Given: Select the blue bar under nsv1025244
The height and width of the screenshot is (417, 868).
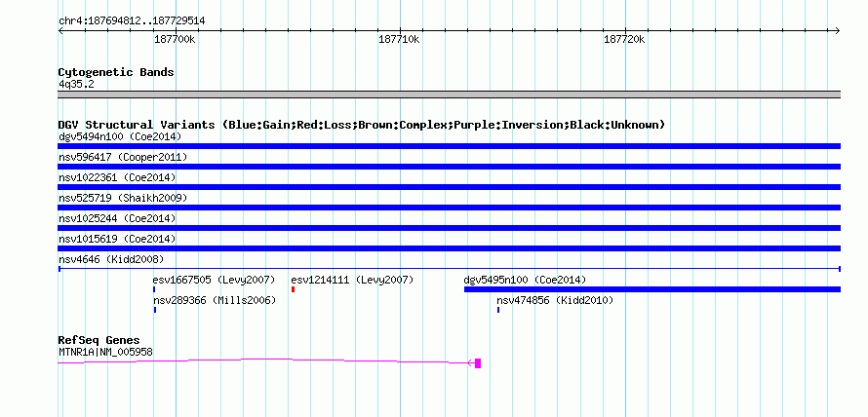Looking at the screenshot, I should coord(449,228).
